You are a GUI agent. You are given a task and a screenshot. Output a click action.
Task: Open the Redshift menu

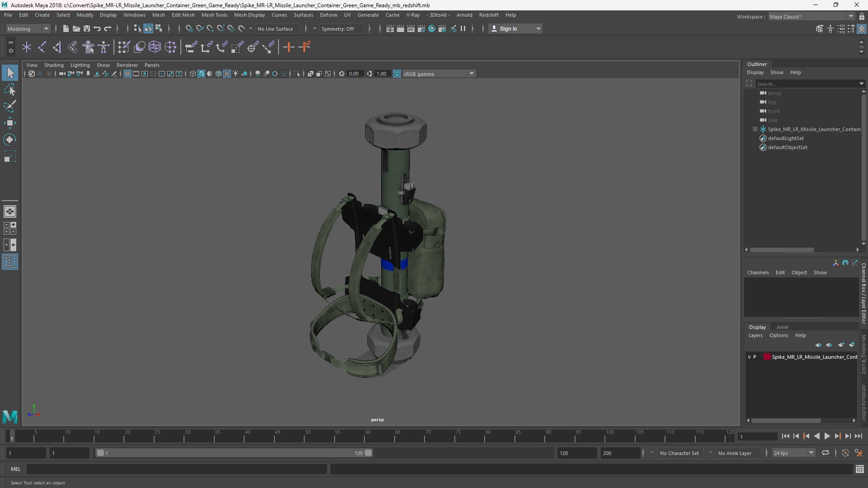[x=489, y=15]
